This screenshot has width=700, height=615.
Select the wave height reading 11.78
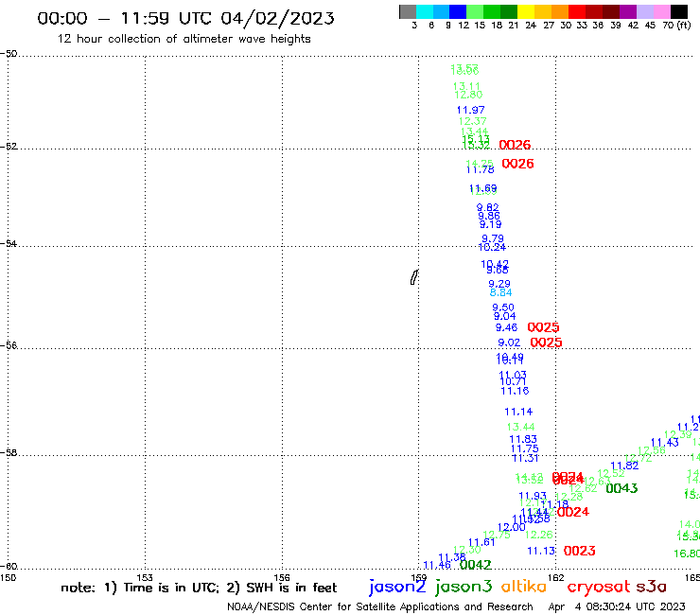pyautogui.click(x=480, y=169)
